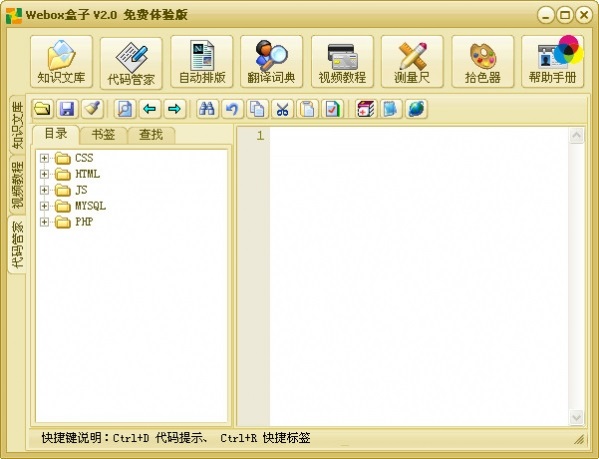Screen dimensions: 599x459
Task: Click the scissors cut icon
Action: [x=282, y=109]
